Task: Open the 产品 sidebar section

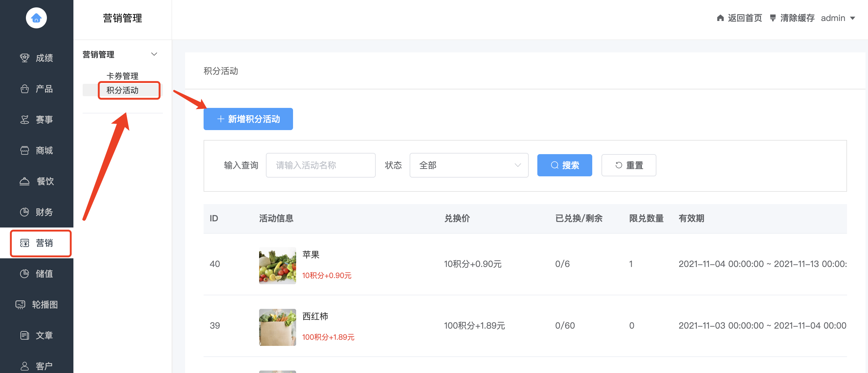Action: point(36,89)
